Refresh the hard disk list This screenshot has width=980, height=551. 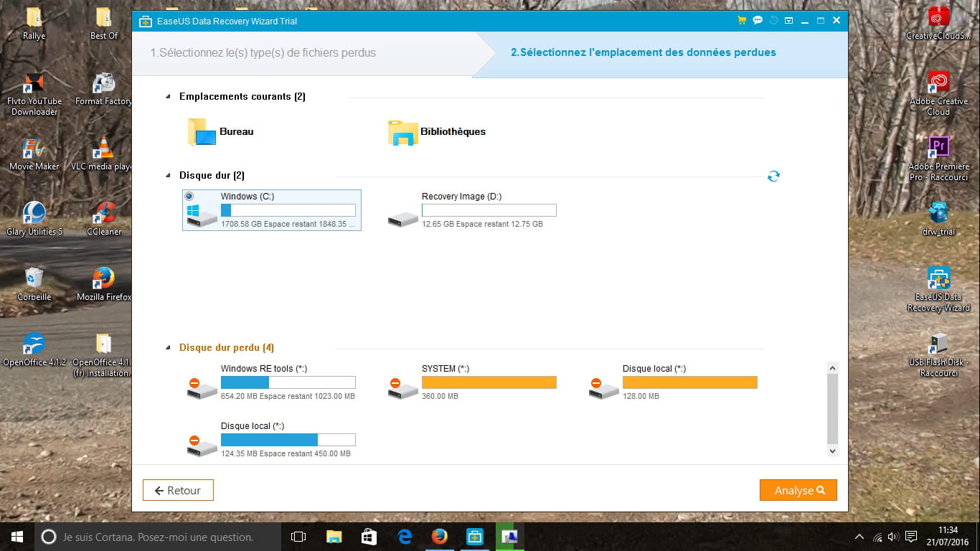coord(773,176)
